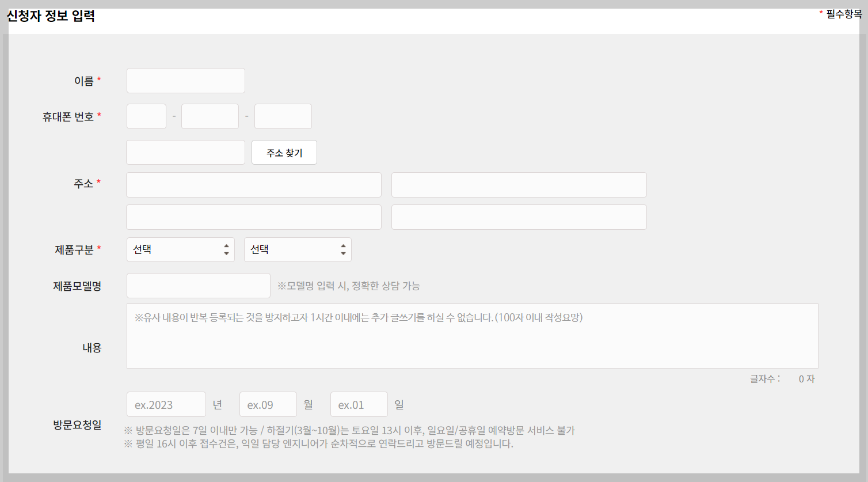Image resolution: width=868 pixels, height=482 pixels.
Task: Click the stepper arrows on the second 선택 selector
Action: (345, 249)
